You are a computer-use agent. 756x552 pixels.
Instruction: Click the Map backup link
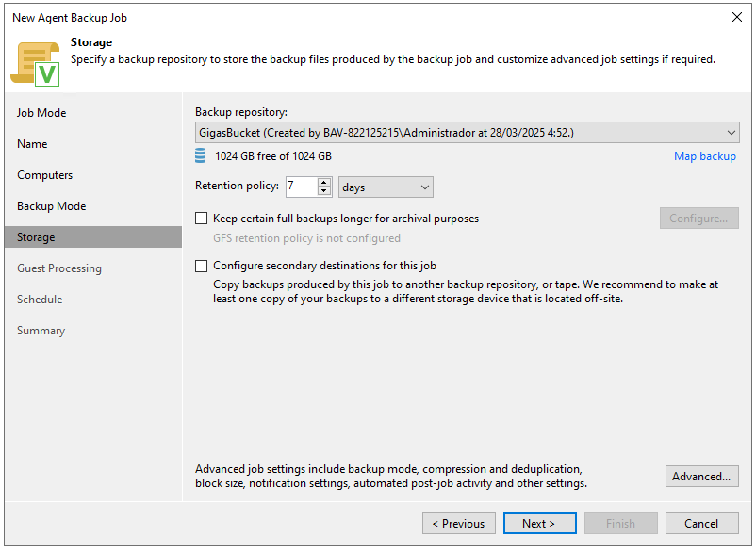coord(705,156)
